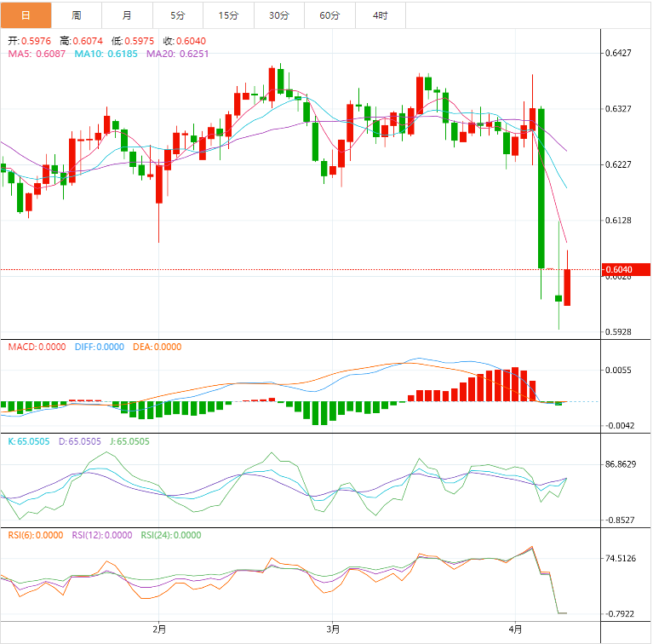Click the 74.5126 RSI axis label
Viewport: 653px width, 644px height.
(x=621, y=558)
